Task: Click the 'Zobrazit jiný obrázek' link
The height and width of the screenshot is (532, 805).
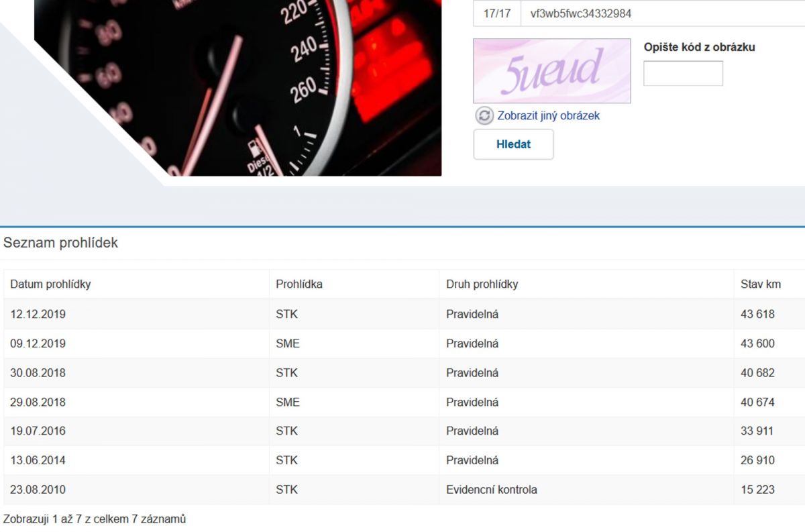Action: click(x=548, y=115)
